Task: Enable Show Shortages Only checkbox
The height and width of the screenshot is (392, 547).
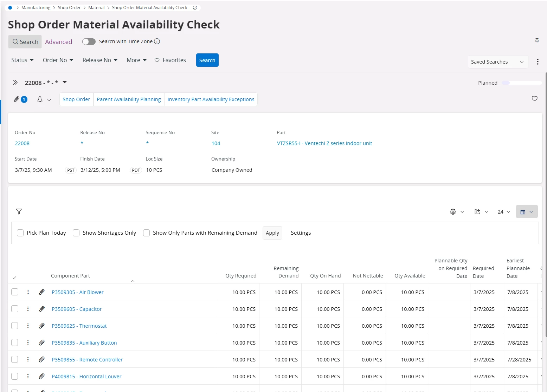Action: click(76, 233)
